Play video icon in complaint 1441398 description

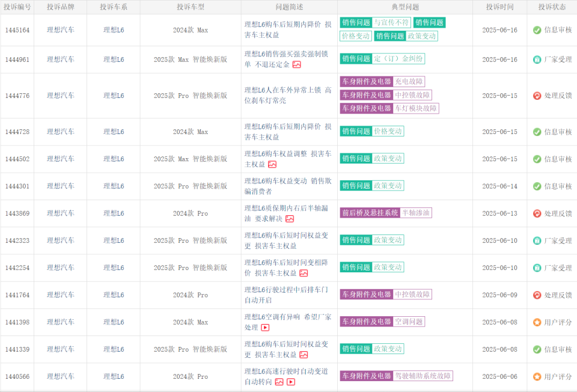click(x=265, y=328)
